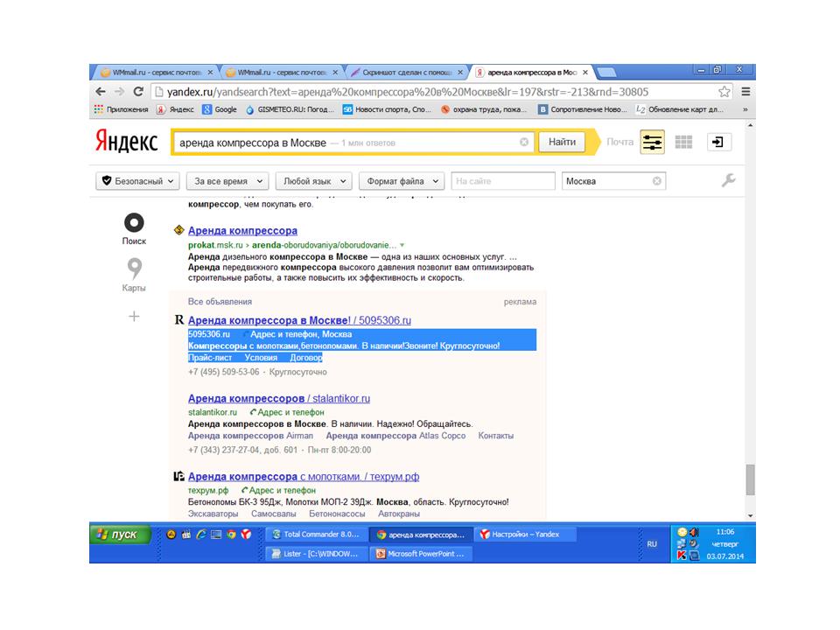This screenshot has height=630, width=840.
Task: Open the Почта link
Action: (619, 142)
